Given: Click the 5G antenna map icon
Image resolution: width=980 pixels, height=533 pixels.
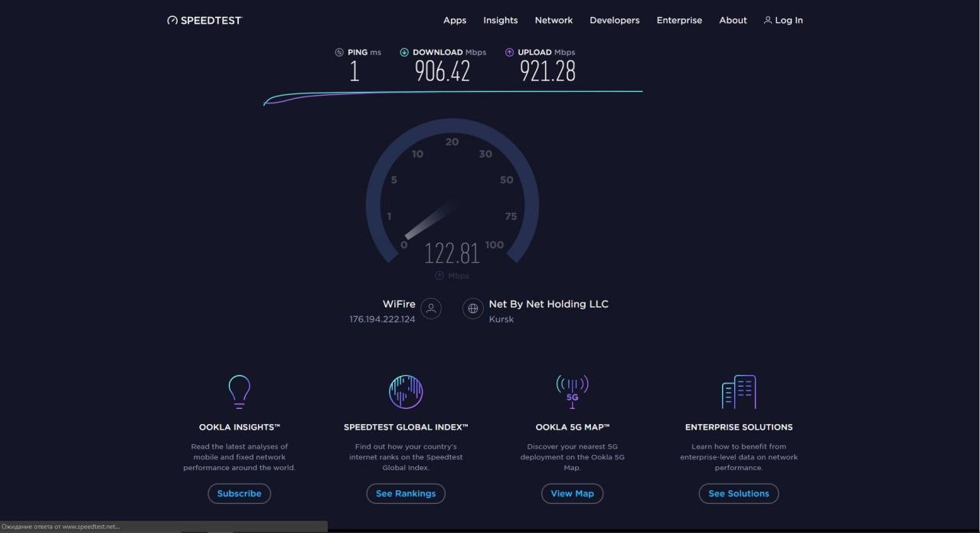Looking at the screenshot, I should click(572, 391).
